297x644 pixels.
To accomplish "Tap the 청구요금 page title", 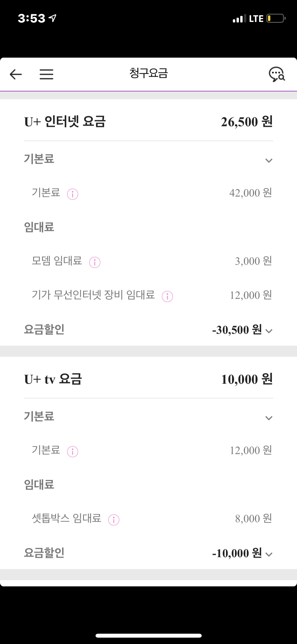I will tap(148, 73).
